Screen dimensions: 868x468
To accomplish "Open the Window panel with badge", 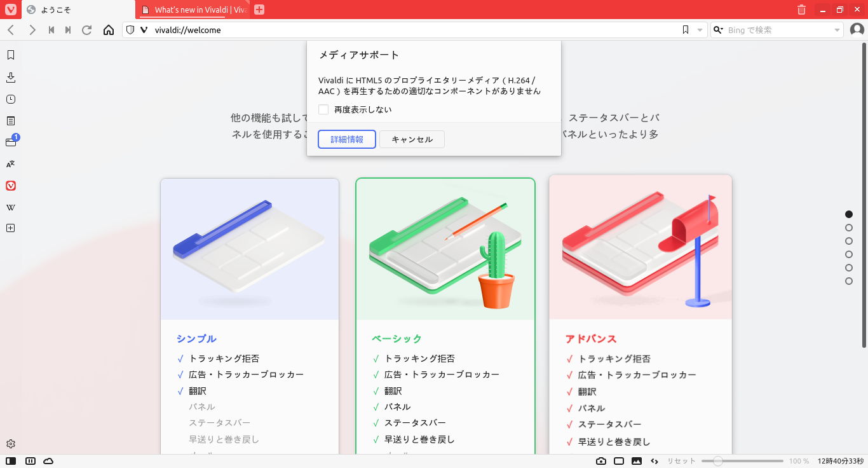I will coord(11,142).
